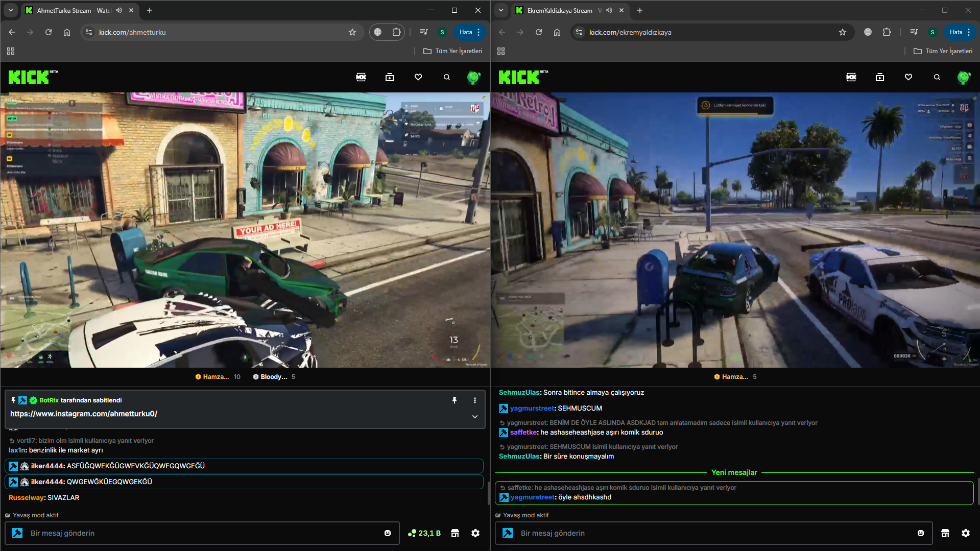Open heart following icon in EkremYaldizkaya window
The image size is (980, 551).
point(909,77)
